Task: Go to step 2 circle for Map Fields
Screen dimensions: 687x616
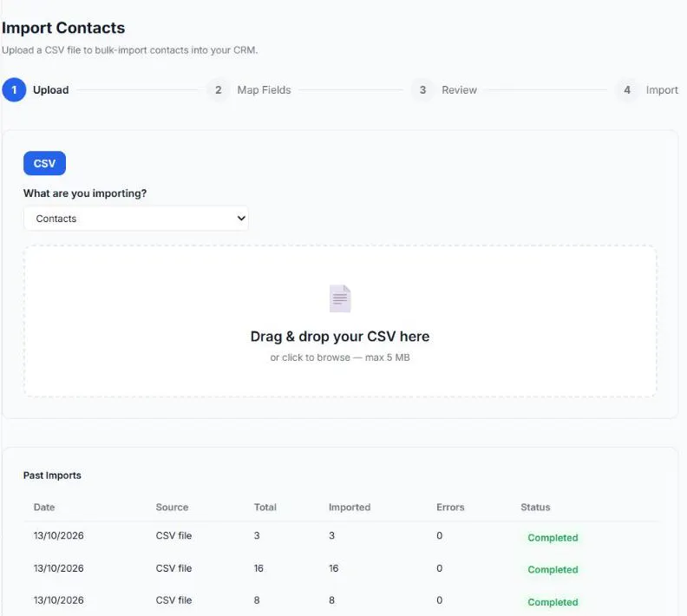Action: click(219, 90)
